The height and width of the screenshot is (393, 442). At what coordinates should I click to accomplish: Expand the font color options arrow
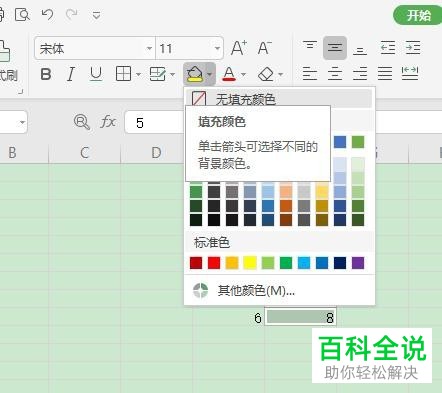[244, 74]
